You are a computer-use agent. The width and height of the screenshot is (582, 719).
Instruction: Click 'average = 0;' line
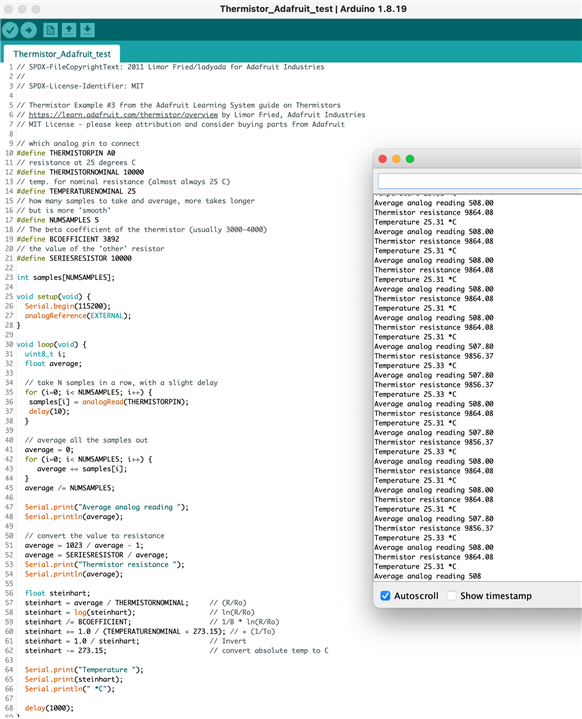(x=49, y=450)
